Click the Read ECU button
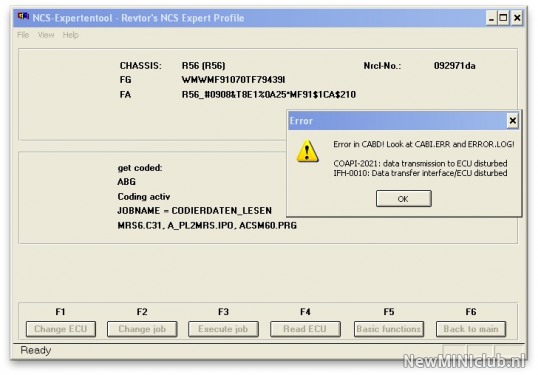Viewport: 538px width, 375px height. point(305,329)
